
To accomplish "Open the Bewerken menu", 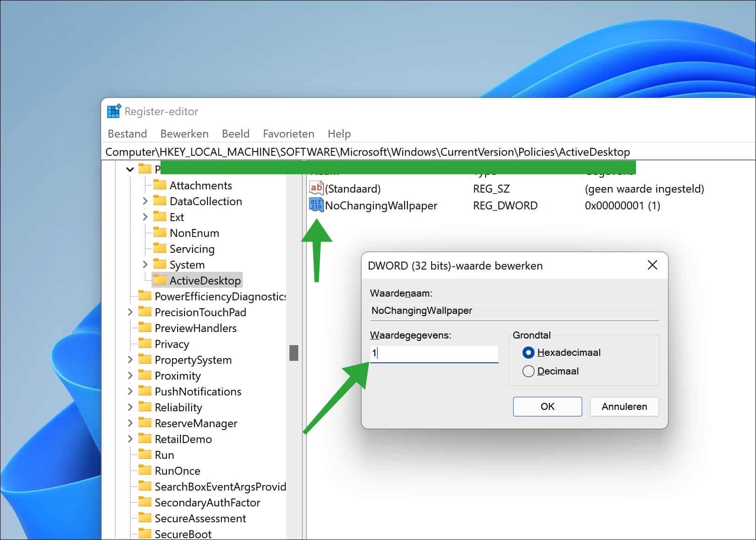I will (x=184, y=134).
